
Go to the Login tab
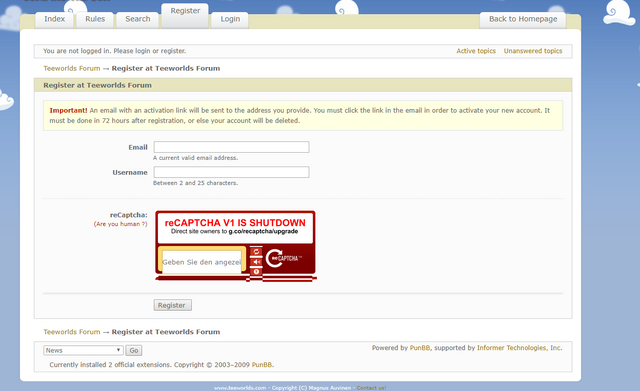[230, 20]
